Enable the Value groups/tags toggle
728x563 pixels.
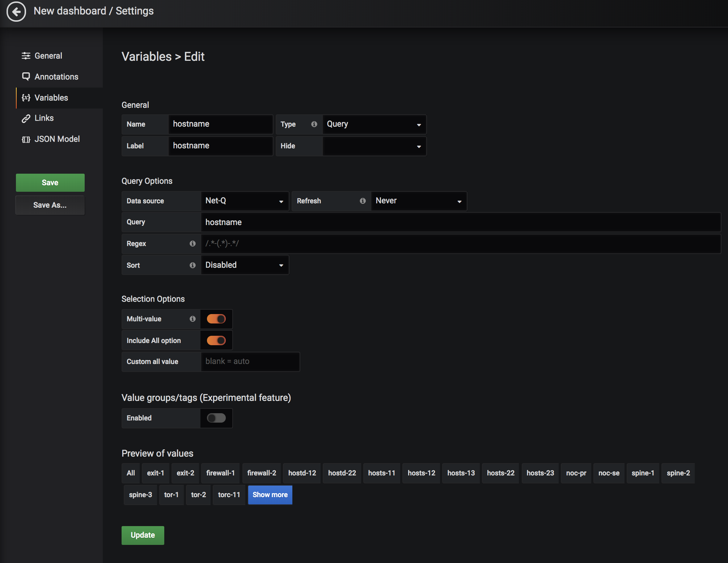[x=216, y=418]
